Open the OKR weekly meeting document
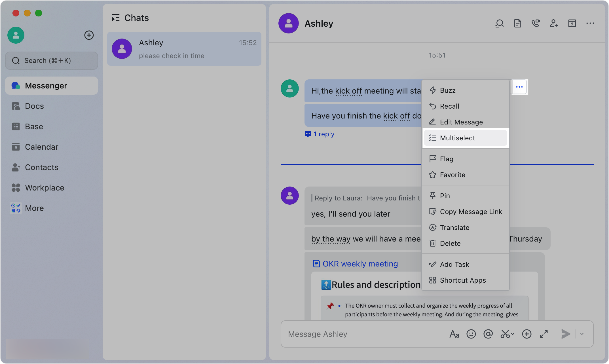This screenshot has height=364, width=609. [x=360, y=263]
